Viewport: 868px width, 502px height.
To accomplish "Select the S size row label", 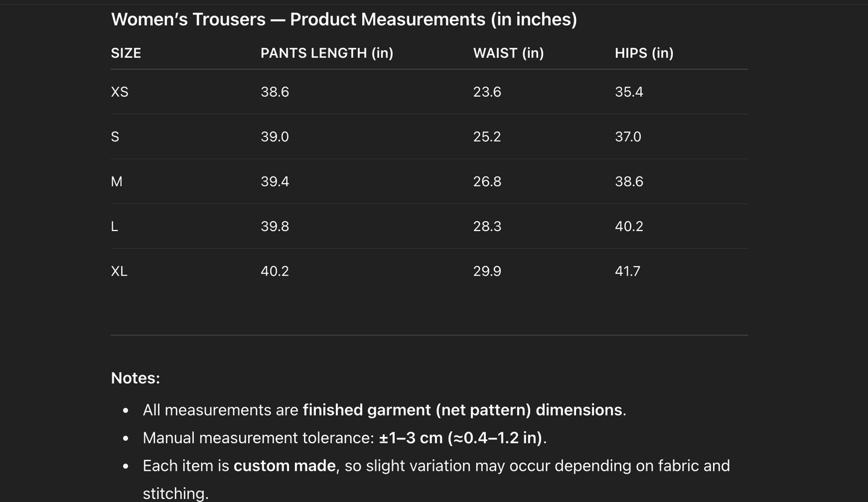I will (x=115, y=137).
